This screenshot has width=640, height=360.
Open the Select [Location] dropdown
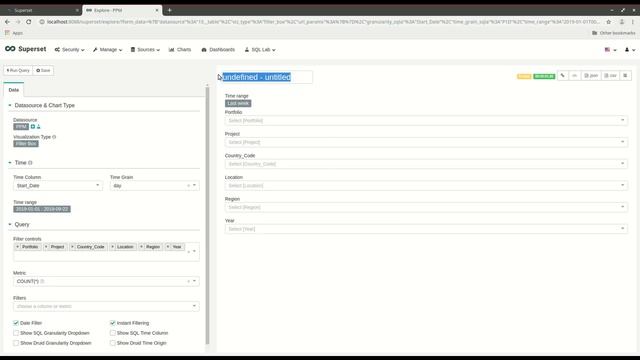coord(426,185)
